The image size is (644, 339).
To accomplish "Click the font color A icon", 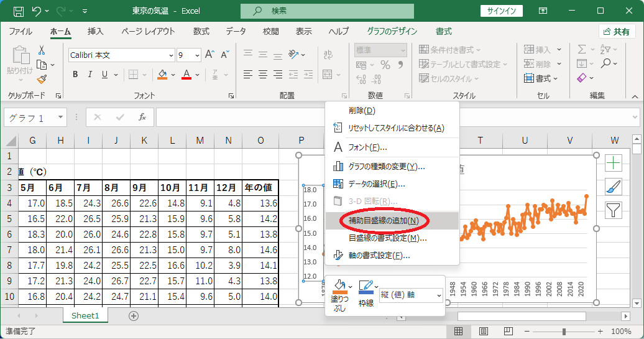I will [x=186, y=75].
